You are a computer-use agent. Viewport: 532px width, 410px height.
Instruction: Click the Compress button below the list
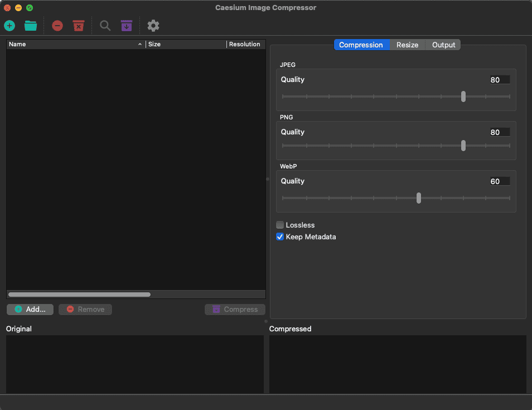tap(235, 309)
